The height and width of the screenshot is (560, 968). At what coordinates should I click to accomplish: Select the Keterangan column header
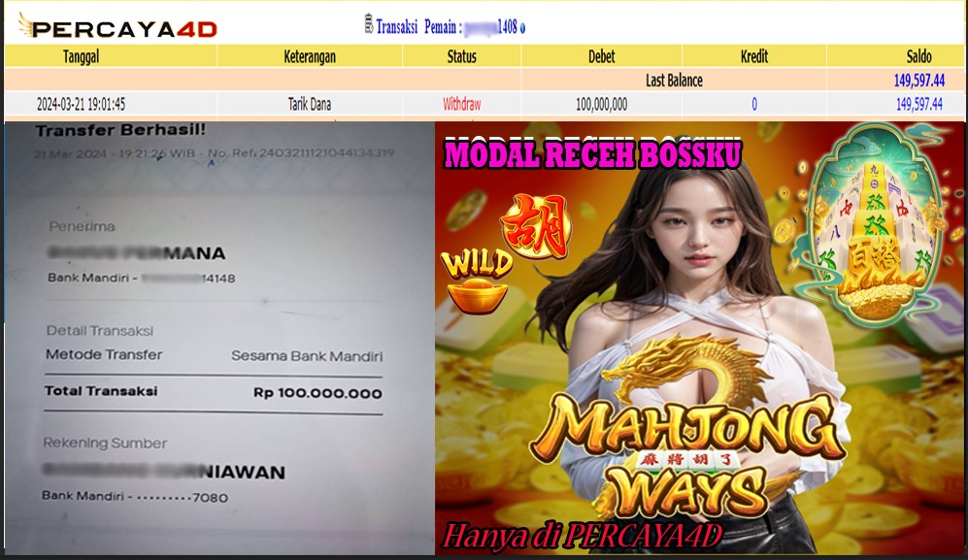[310, 56]
